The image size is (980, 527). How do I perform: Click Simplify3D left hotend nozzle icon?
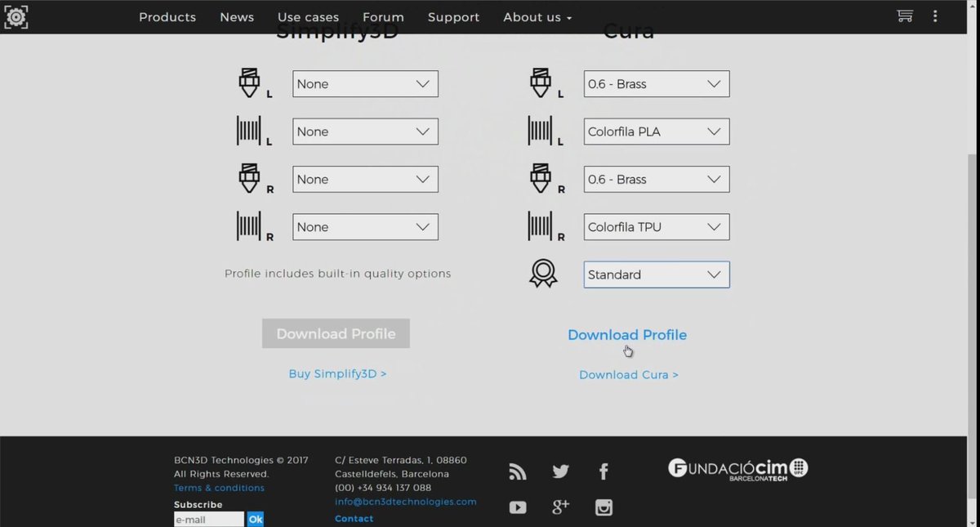[249, 83]
